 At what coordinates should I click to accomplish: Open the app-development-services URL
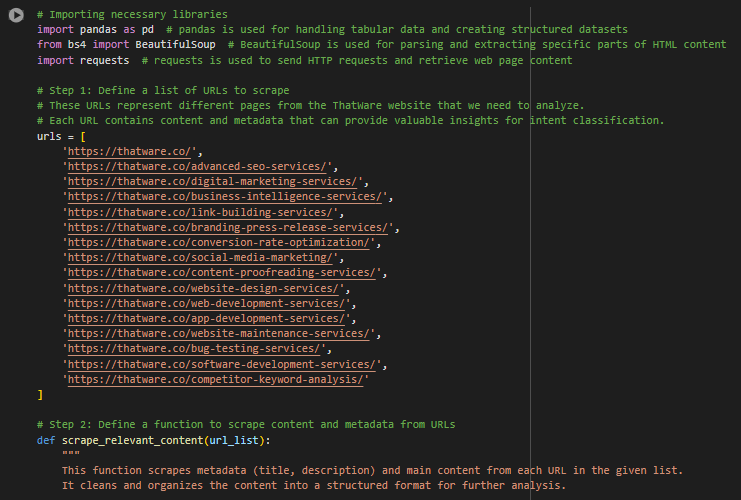pos(207,318)
